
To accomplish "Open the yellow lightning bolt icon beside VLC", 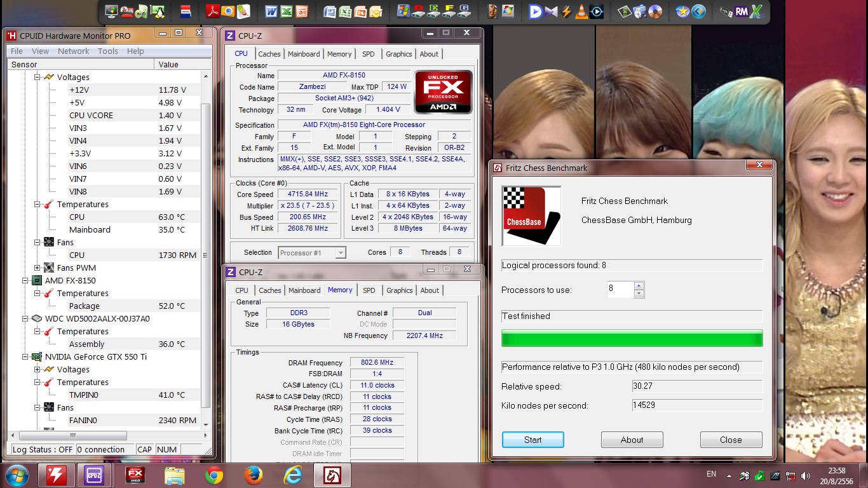I will (566, 11).
